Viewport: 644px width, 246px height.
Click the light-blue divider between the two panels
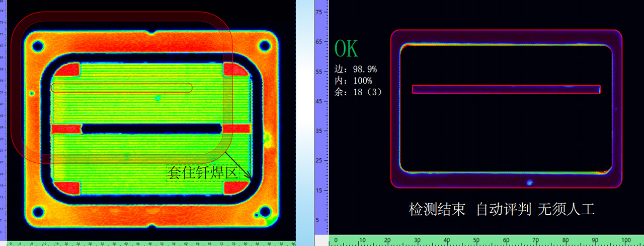(304, 121)
